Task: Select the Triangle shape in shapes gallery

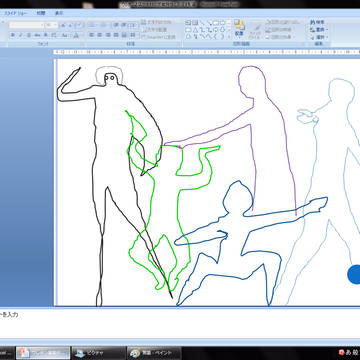Action: click(x=195, y=30)
